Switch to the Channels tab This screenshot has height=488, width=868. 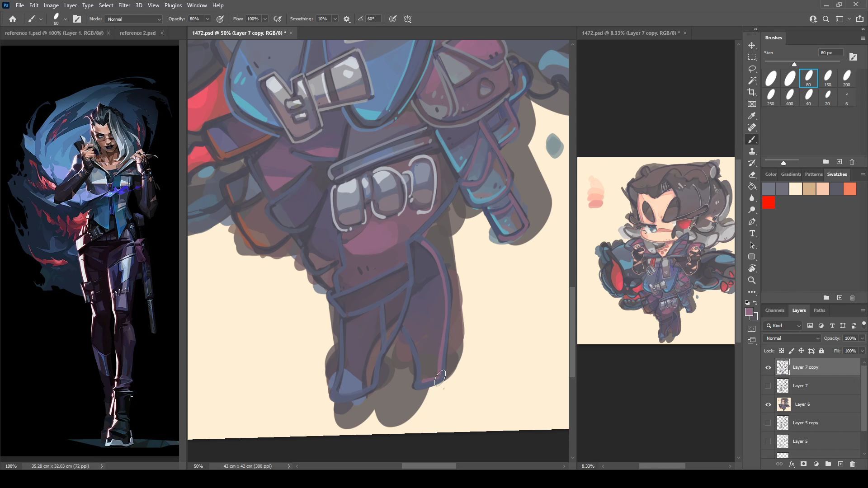click(x=774, y=310)
